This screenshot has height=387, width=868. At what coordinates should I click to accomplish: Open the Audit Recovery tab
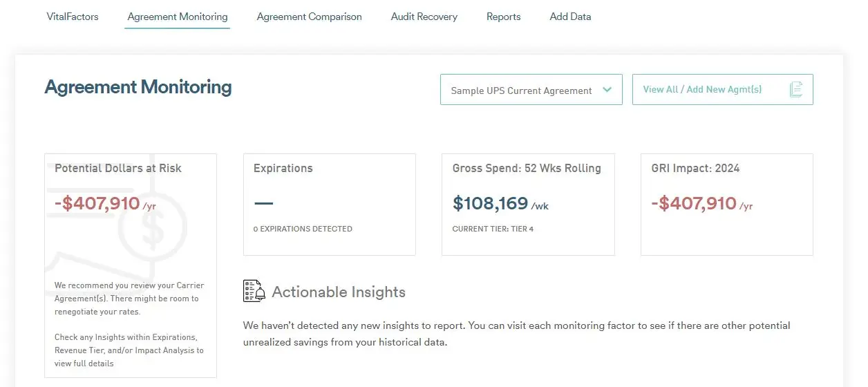tap(424, 17)
